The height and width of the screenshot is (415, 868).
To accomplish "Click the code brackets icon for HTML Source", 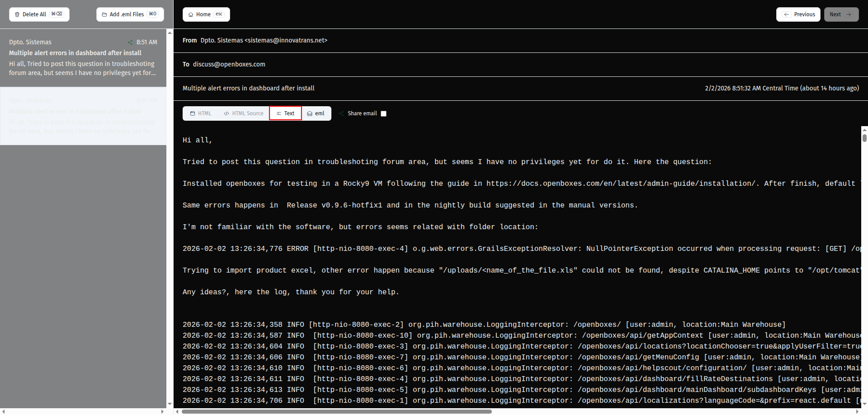I will click(x=226, y=113).
